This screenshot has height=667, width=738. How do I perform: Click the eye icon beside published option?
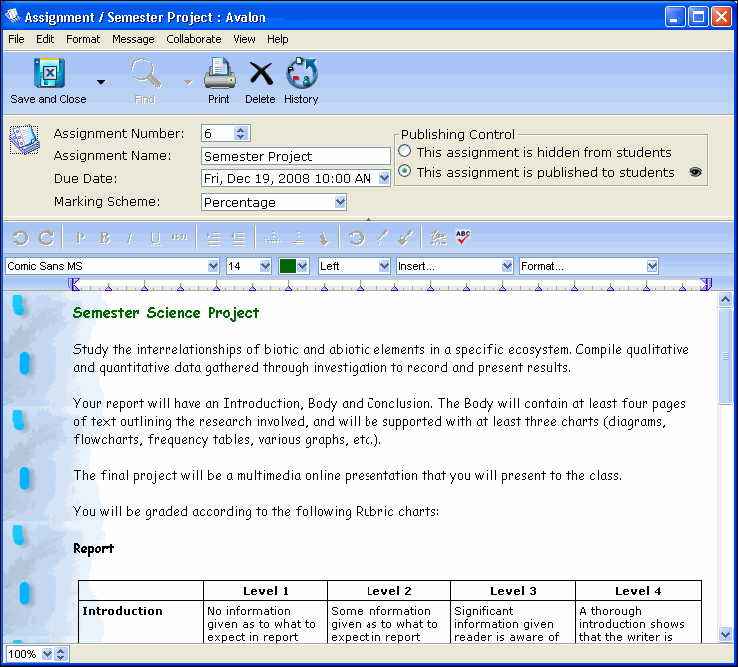[696, 172]
